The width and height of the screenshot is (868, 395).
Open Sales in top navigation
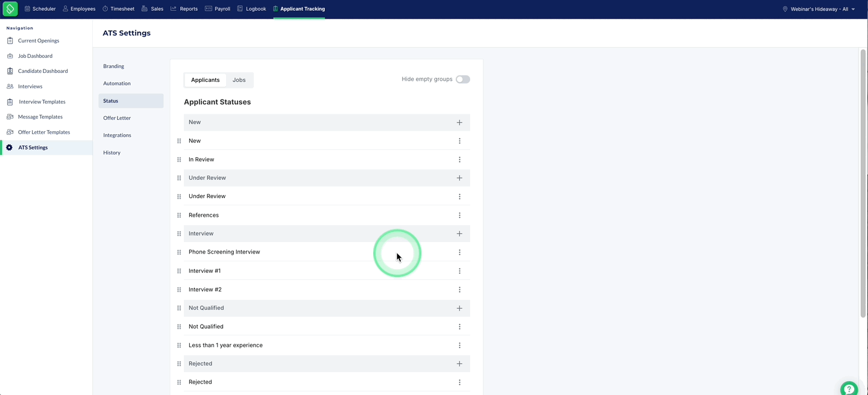click(153, 9)
